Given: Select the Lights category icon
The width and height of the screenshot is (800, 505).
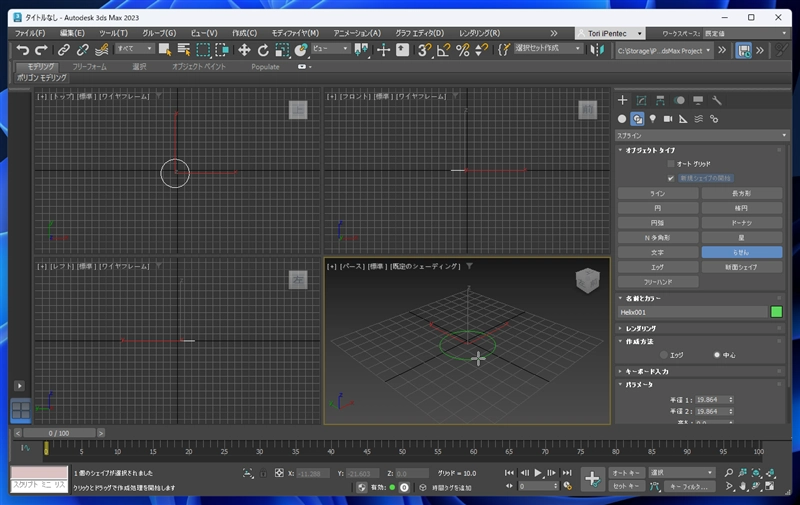Looking at the screenshot, I should pyautogui.click(x=653, y=119).
